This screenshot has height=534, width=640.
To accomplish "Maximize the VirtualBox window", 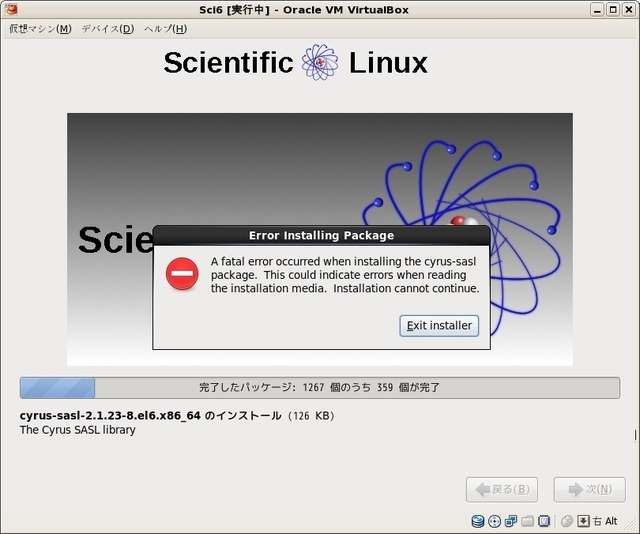I will tap(613, 9).
